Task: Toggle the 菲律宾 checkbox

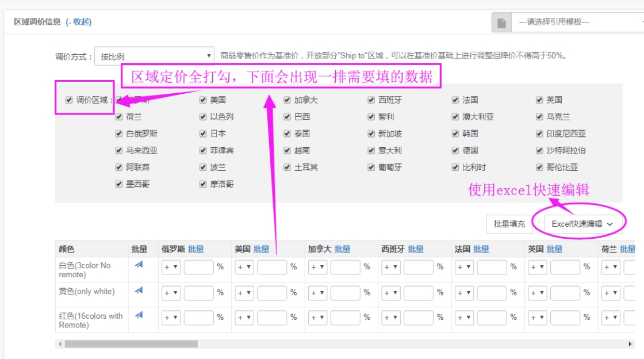Action: click(x=203, y=150)
